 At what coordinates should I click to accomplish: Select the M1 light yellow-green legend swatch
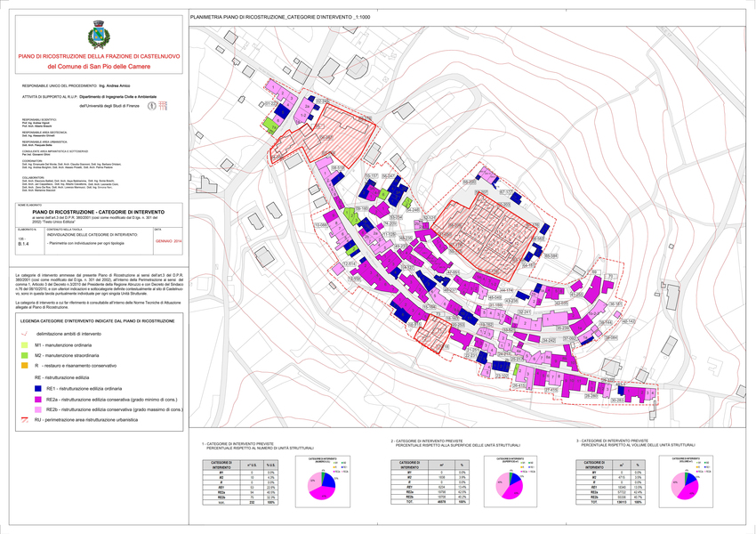coord(24,345)
